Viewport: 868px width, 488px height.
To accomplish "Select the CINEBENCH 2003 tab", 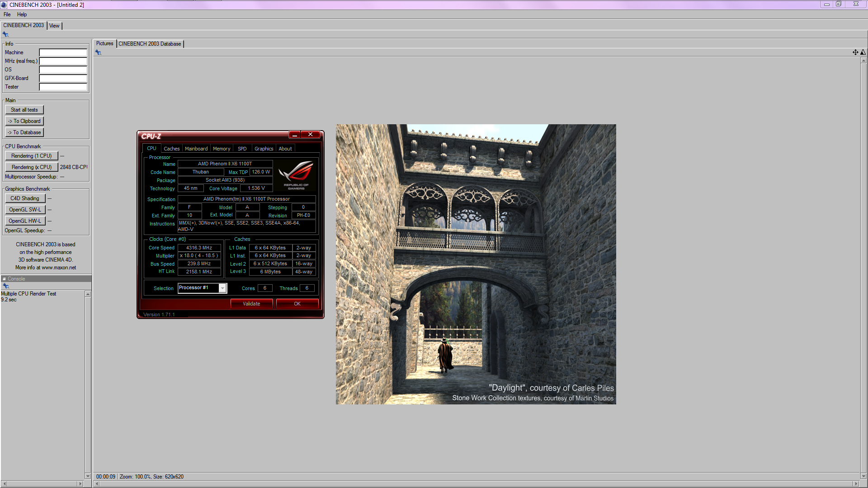I will (x=24, y=25).
